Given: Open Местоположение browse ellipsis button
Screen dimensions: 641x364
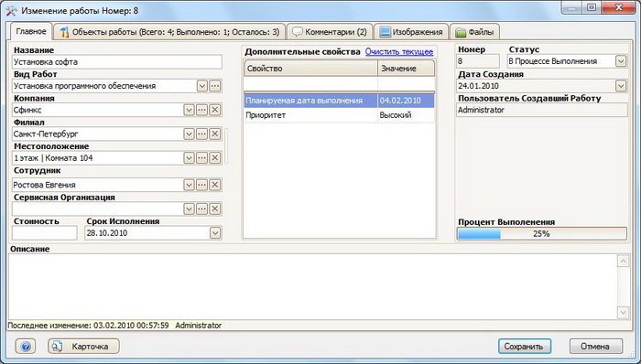Looking at the screenshot, I should point(202,158).
